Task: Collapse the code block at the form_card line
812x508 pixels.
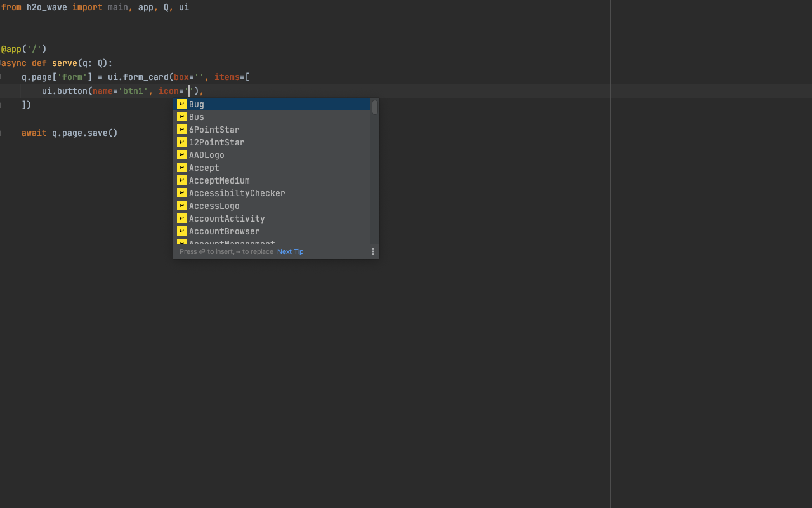Action: (1, 77)
